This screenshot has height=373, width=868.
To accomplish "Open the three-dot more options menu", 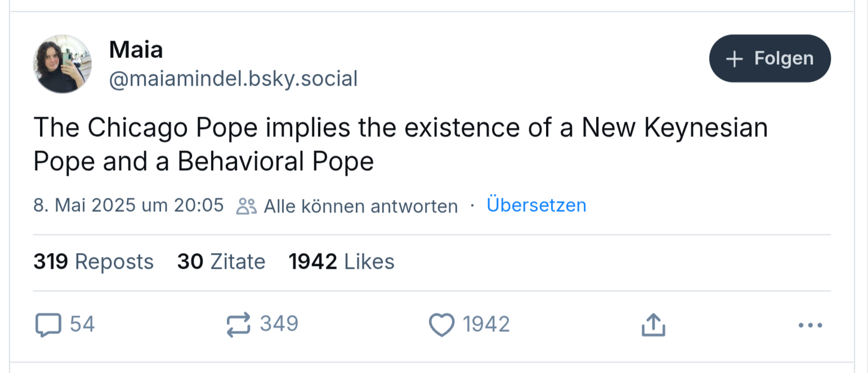I will pos(811,325).
